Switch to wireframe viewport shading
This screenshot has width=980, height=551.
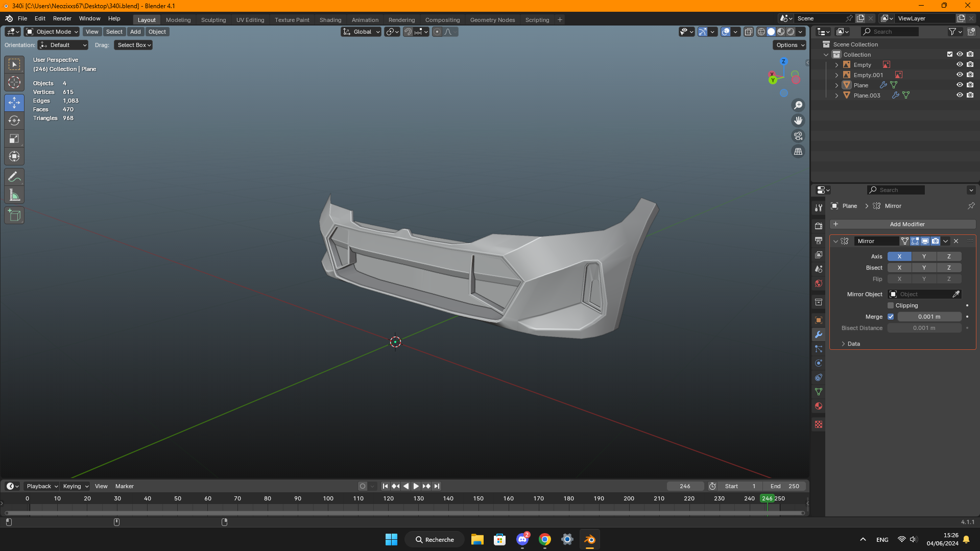point(761,32)
